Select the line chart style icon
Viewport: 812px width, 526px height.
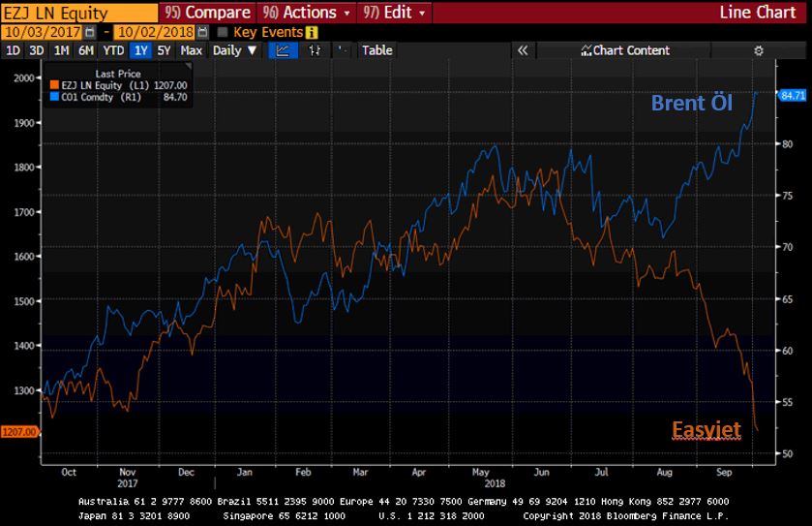283,50
